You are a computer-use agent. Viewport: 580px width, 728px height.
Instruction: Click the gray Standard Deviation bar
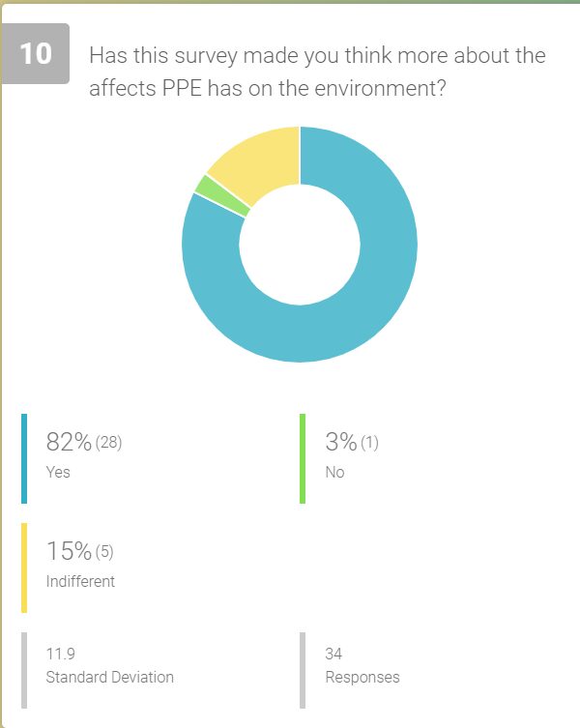coord(24,671)
